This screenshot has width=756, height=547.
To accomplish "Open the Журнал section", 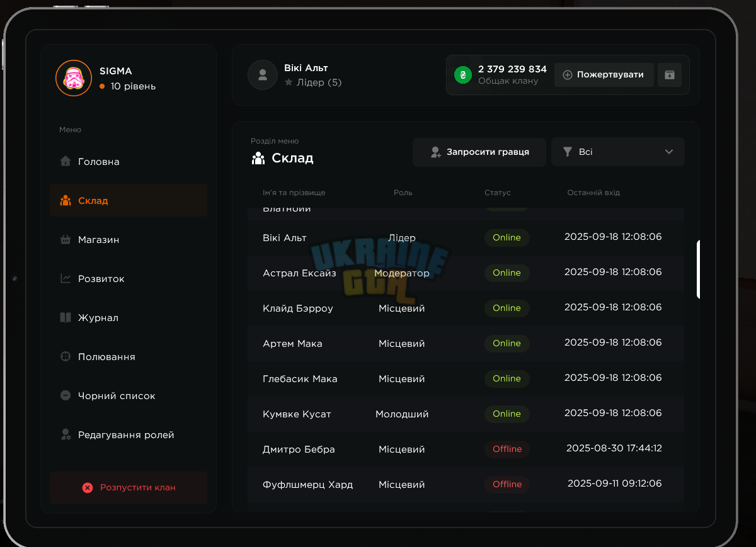I will coord(129,317).
